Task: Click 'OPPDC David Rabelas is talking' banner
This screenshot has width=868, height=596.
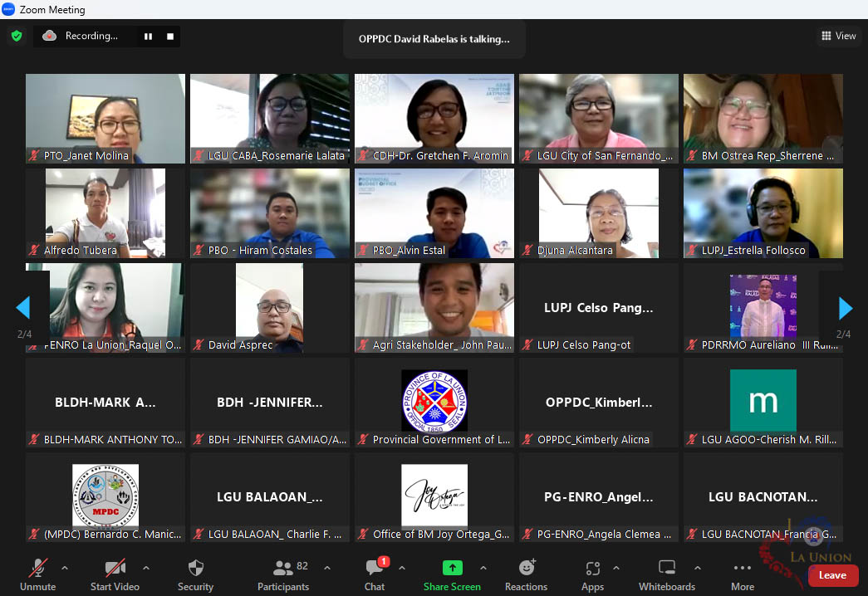Action: point(434,39)
